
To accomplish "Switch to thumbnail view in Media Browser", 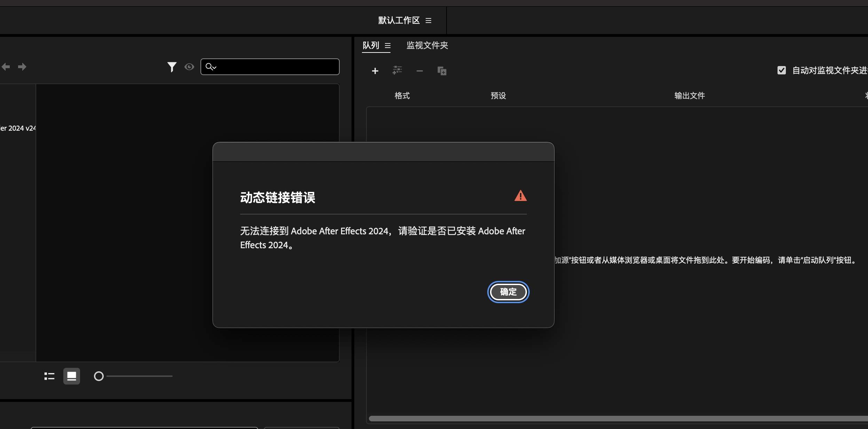I will tap(71, 376).
